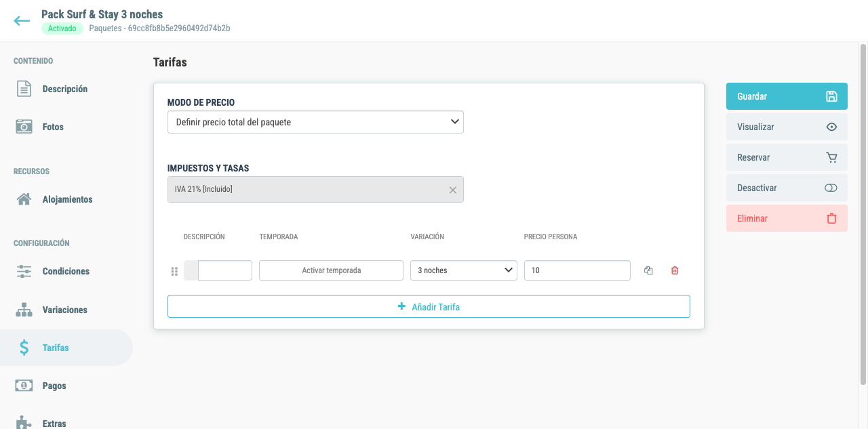Click the IVA 21% [Incluido] tax field

tap(315, 189)
